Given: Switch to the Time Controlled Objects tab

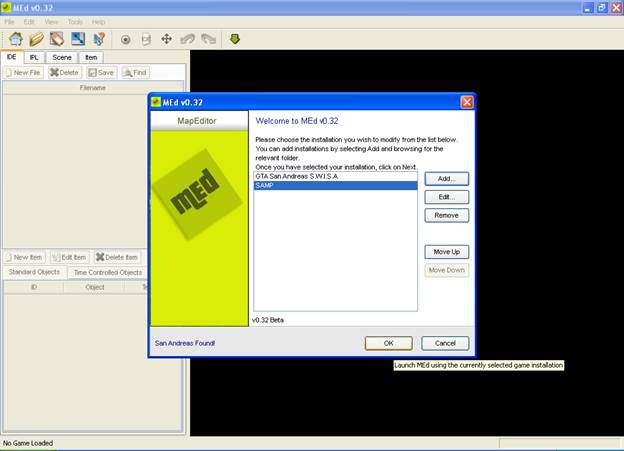Looking at the screenshot, I should pos(108,272).
